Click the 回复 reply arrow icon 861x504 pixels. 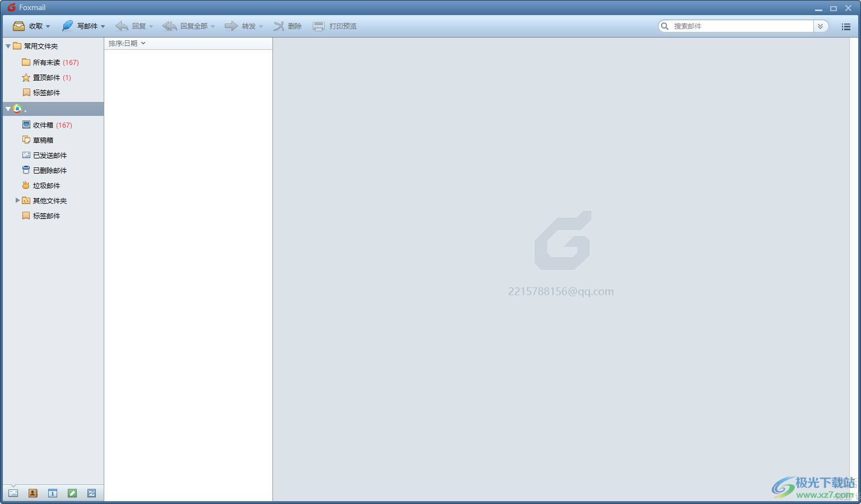click(x=122, y=26)
